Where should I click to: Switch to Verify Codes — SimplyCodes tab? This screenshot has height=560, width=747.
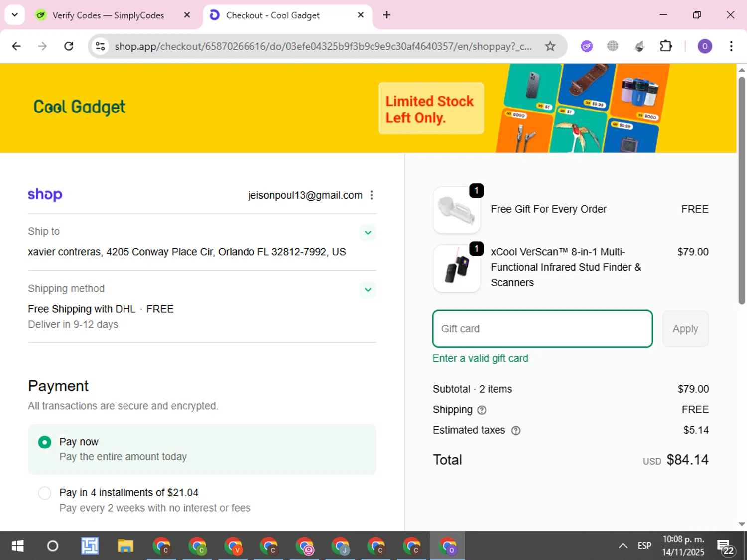[x=108, y=15]
